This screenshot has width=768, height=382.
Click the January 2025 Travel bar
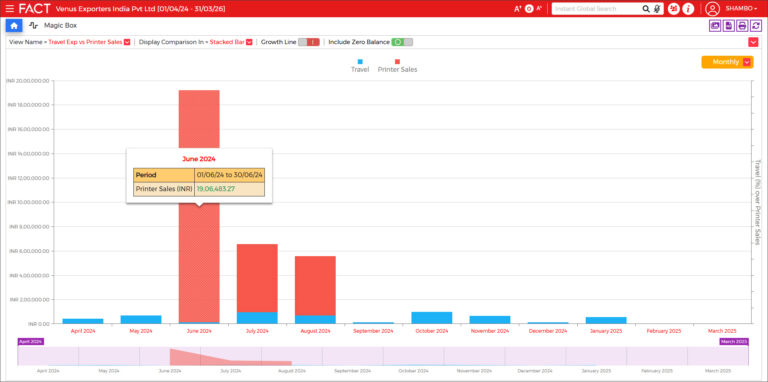[606, 320]
